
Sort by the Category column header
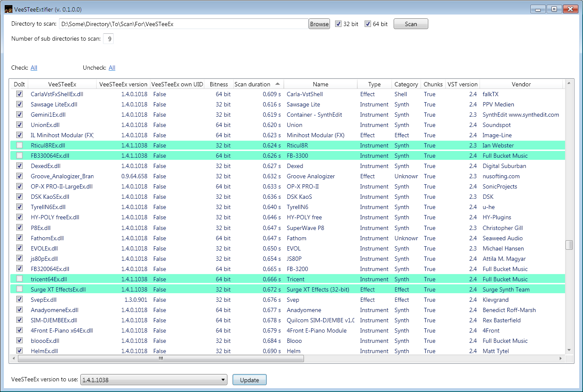tap(406, 84)
